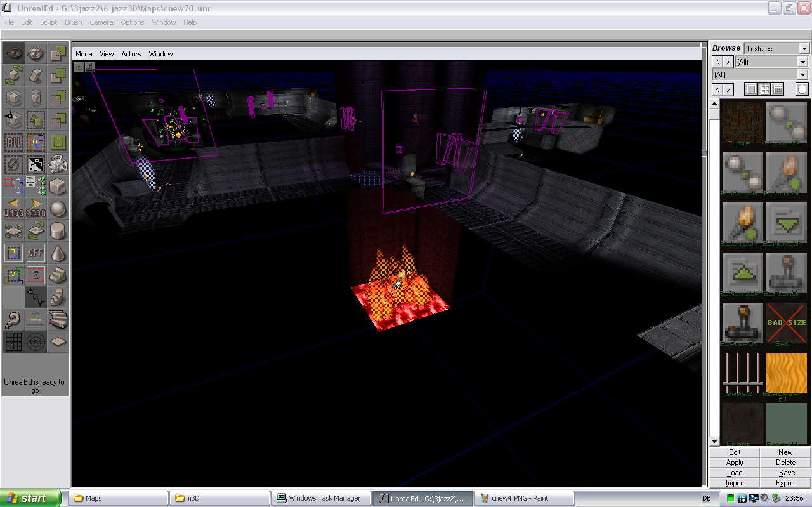
Task: Click the right arrow beside size buttons
Action: [728, 89]
